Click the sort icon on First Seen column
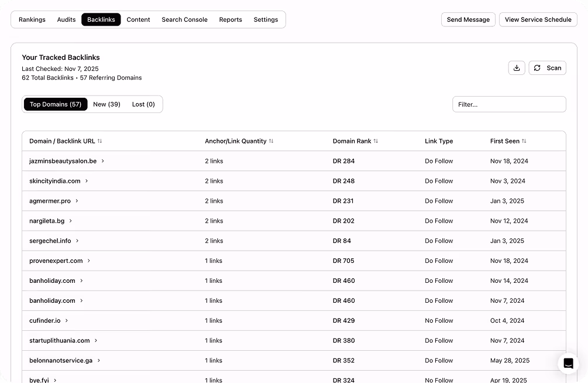 (x=525, y=141)
